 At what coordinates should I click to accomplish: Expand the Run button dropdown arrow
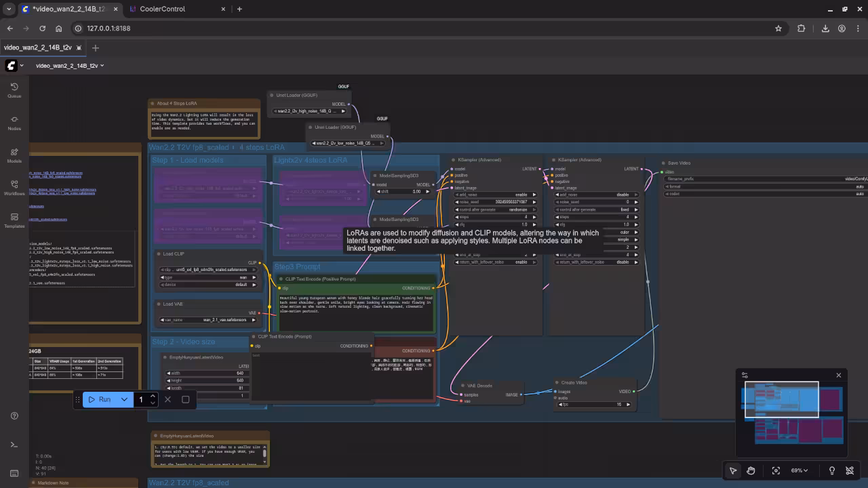coord(124,399)
